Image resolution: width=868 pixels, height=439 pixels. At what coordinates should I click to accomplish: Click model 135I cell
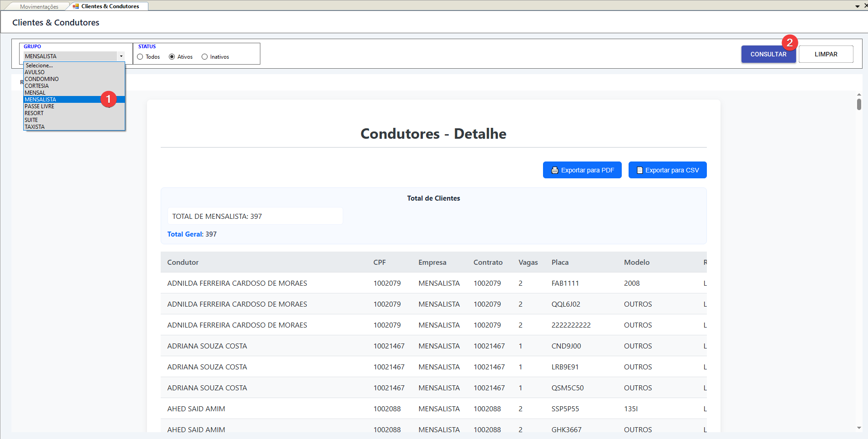coord(631,409)
